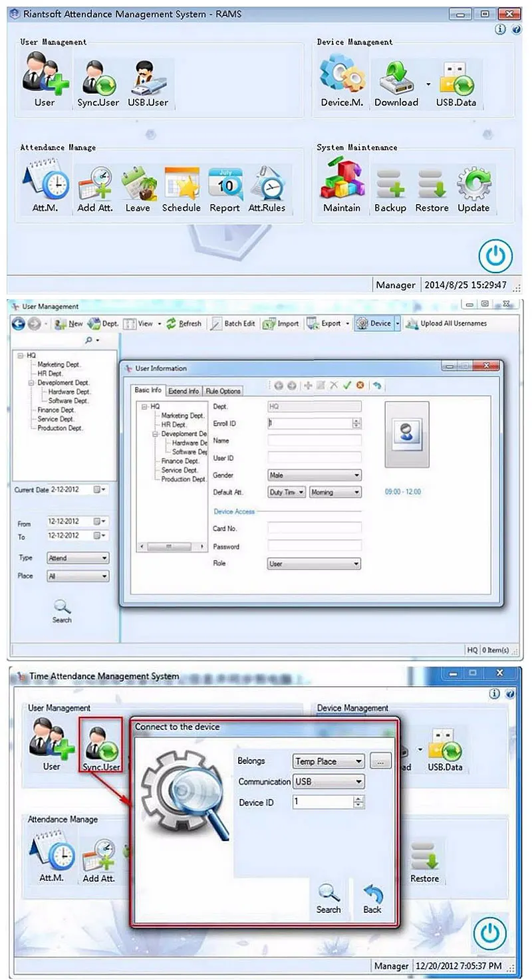
Task: Open the Place dropdown showing All
Action: tap(78, 576)
